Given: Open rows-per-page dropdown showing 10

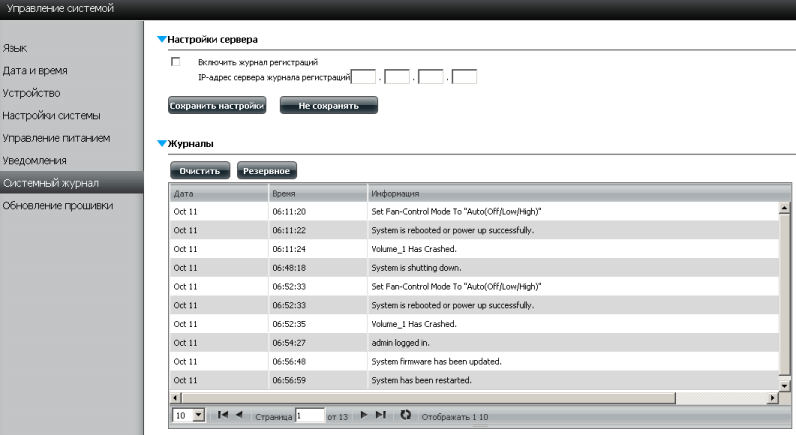Looking at the screenshot, I should coord(188,415).
